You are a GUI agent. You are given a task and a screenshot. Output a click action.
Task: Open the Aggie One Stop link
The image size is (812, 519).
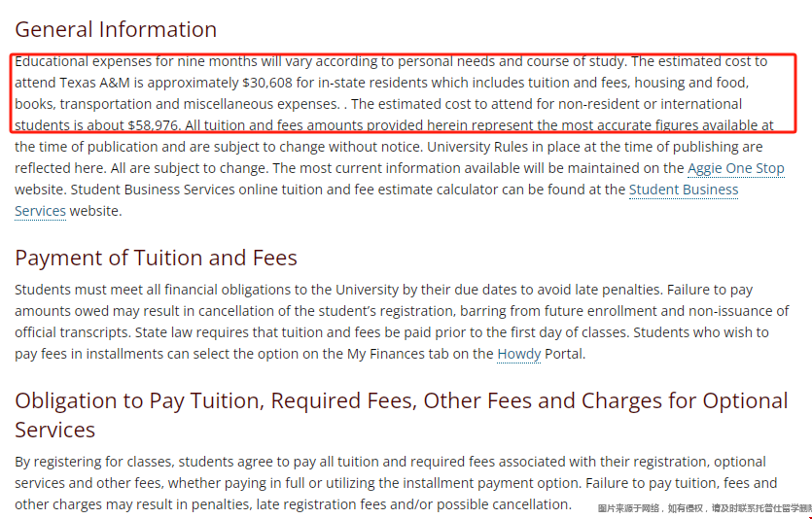735,169
